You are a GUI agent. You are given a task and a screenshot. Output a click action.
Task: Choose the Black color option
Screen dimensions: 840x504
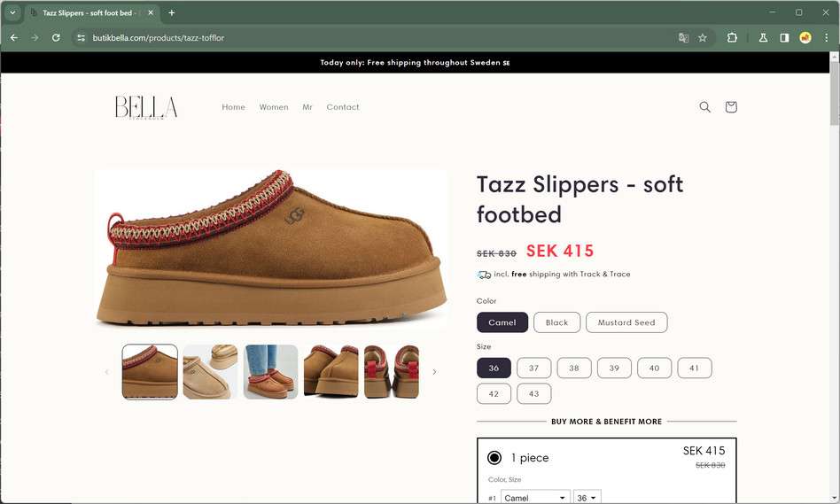pos(556,322)
